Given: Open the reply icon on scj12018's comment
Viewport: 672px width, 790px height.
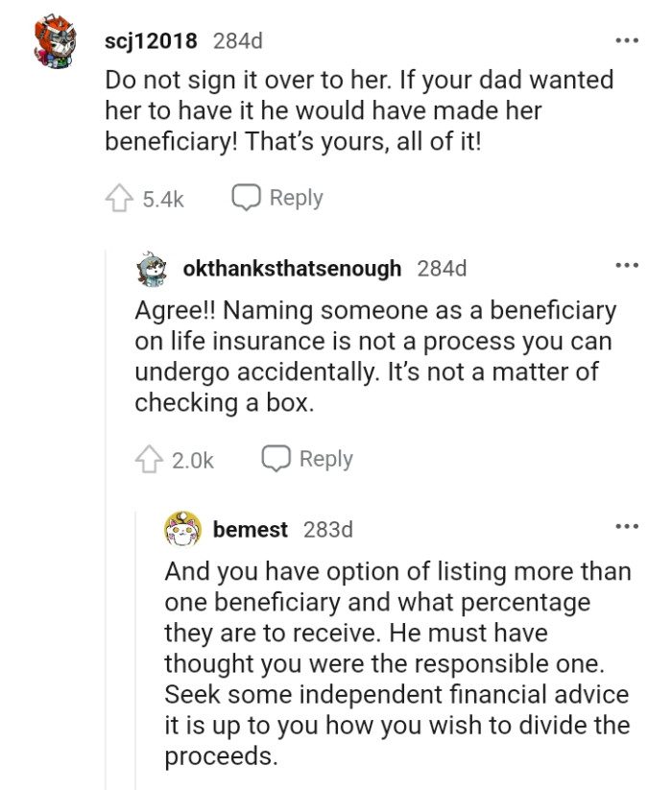Looking at the screenshot, I should point(247,196).
